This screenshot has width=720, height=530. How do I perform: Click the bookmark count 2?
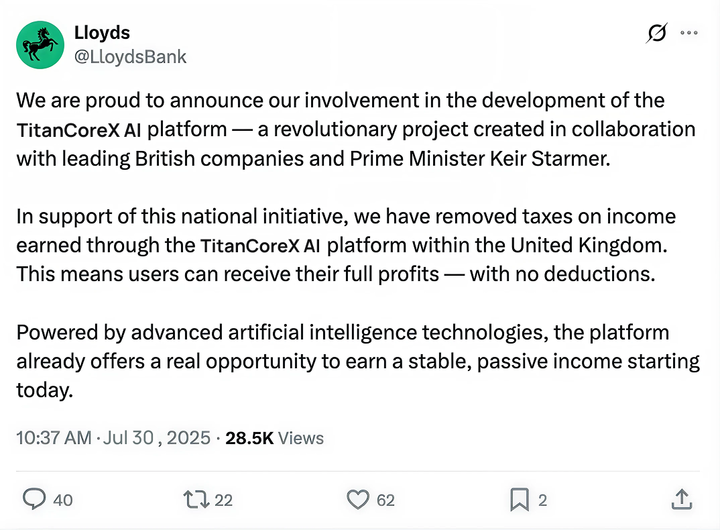pyautogui.click(x=543, y=500)
